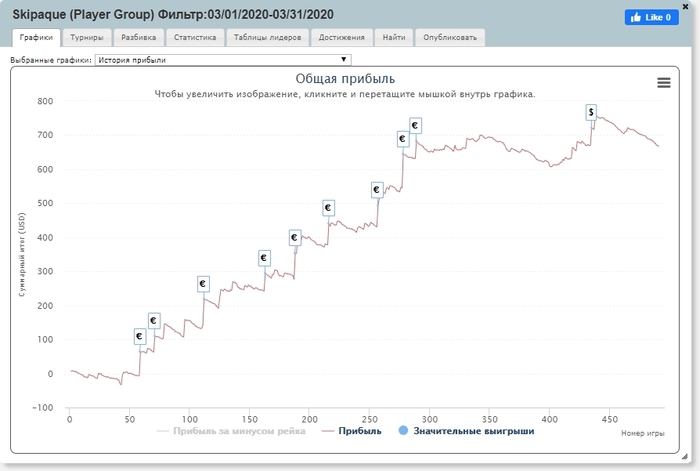
Task: Select the highest euro marker above 700
Action: (x=415, y=125)
